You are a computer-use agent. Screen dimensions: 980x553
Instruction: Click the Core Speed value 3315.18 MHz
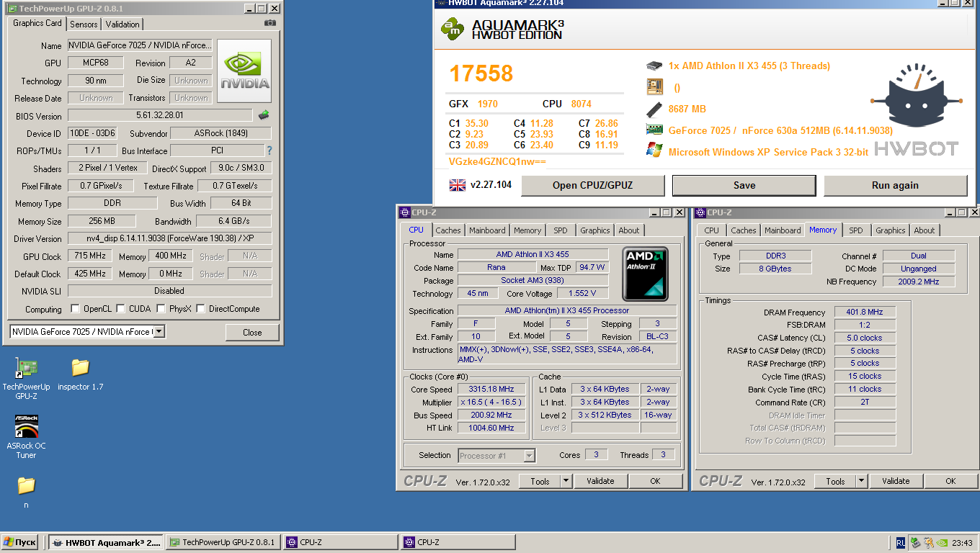[x=491, y=390]
